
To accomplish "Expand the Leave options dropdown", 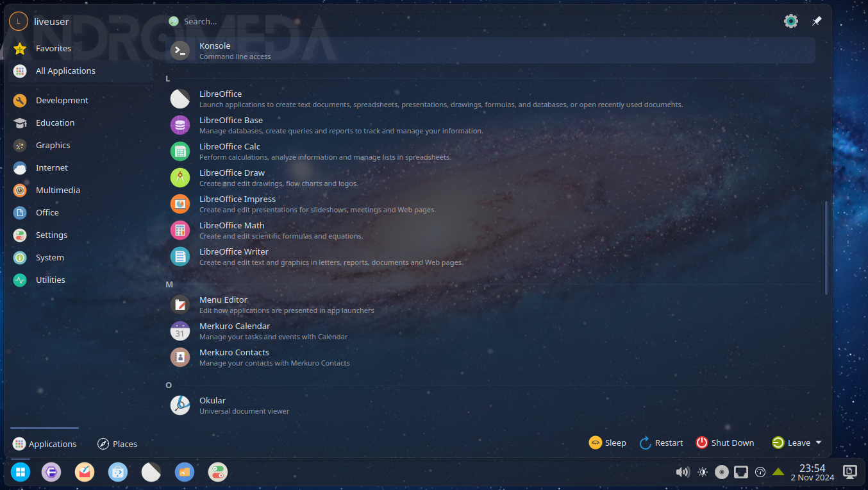I will (x=797, y=443).
